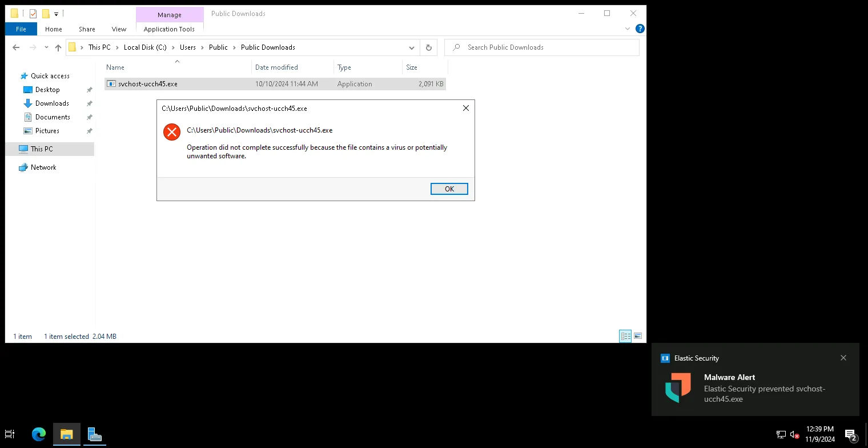Viewport: 868px width, 448px height.
Task: Switch to details view layout
Action: pos(625,336)
